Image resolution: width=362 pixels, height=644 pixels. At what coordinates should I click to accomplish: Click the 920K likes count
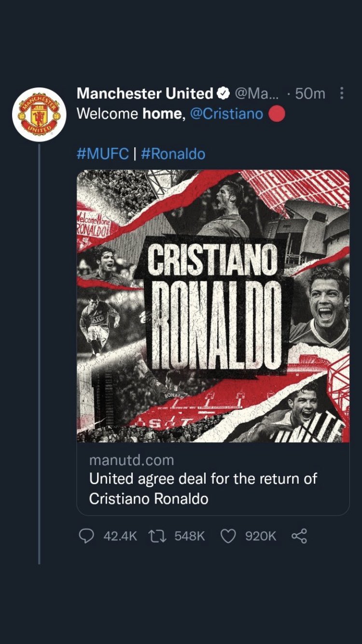pos(261,536)
